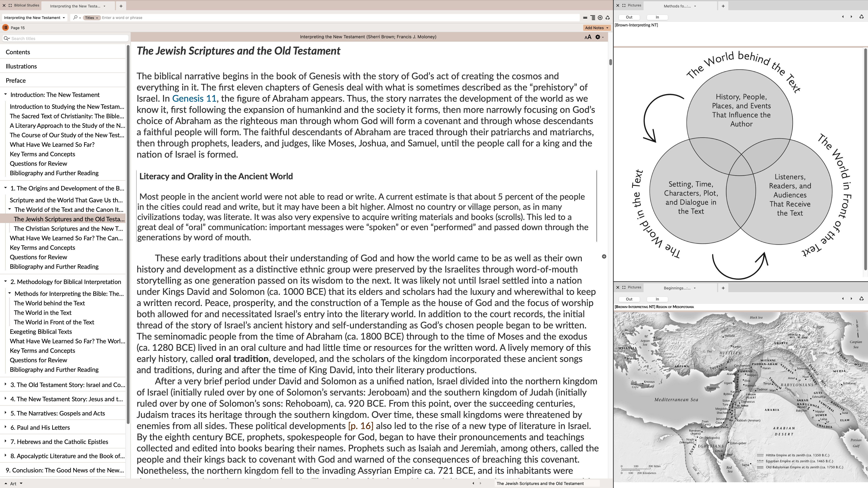The height and width of the screenshot is (488, 868).
Task: Click recycle icon in upper Pictures pane
Action: tap(862, 17)
